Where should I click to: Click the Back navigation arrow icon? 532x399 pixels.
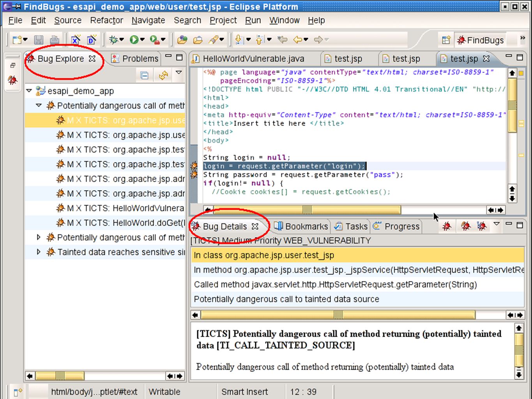pos(298,40)
